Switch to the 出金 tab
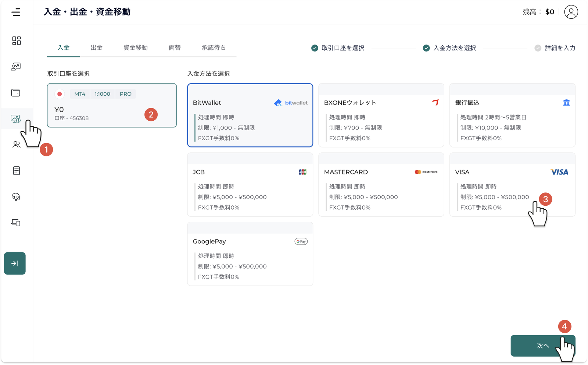This screenshot has width=588, height=365. tap(97, 48)
